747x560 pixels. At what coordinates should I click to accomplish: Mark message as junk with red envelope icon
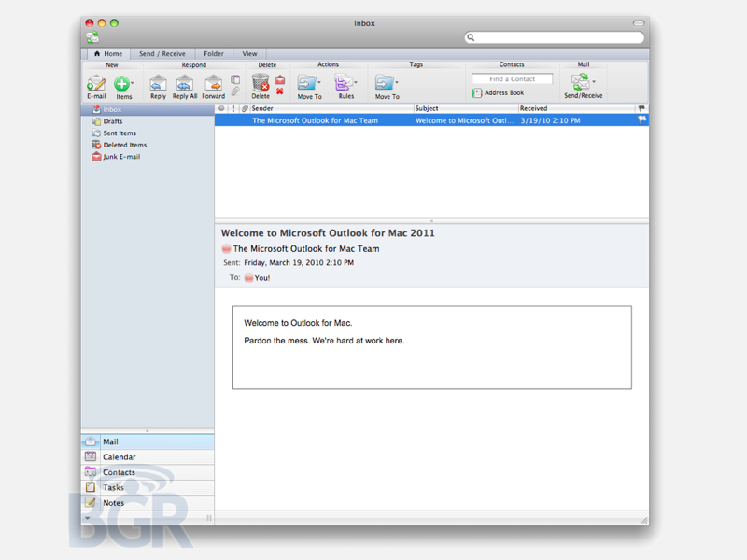coord(280,80)
